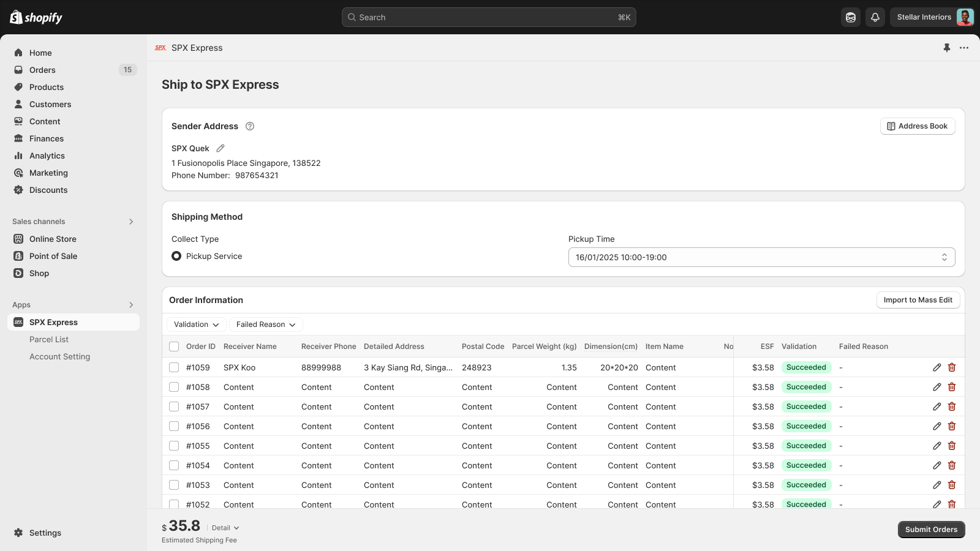The image size is (980, 551).
Task: Edit order #1059 with the pencil icon
Action: click(x=937, y=367)
